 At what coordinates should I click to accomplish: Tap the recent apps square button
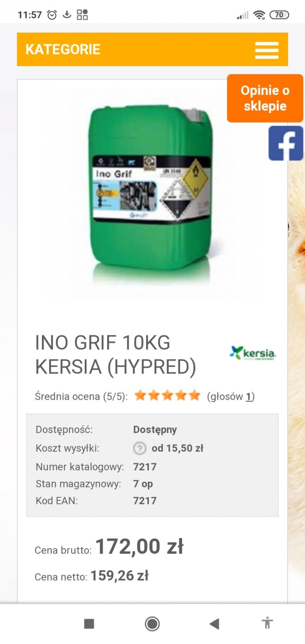pos(89,623)
